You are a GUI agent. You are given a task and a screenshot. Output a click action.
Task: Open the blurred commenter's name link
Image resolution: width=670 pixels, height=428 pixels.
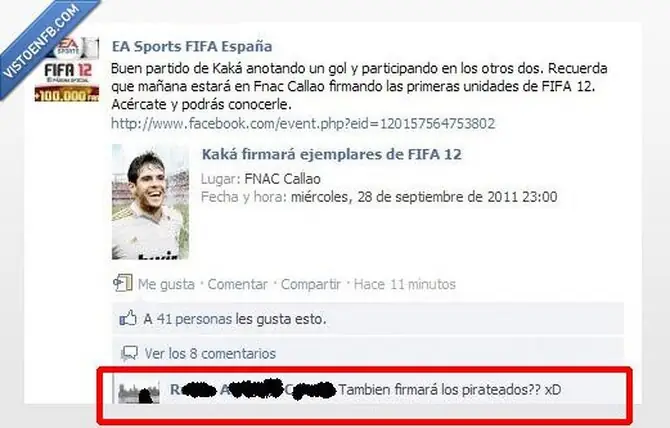coord(252,389)
